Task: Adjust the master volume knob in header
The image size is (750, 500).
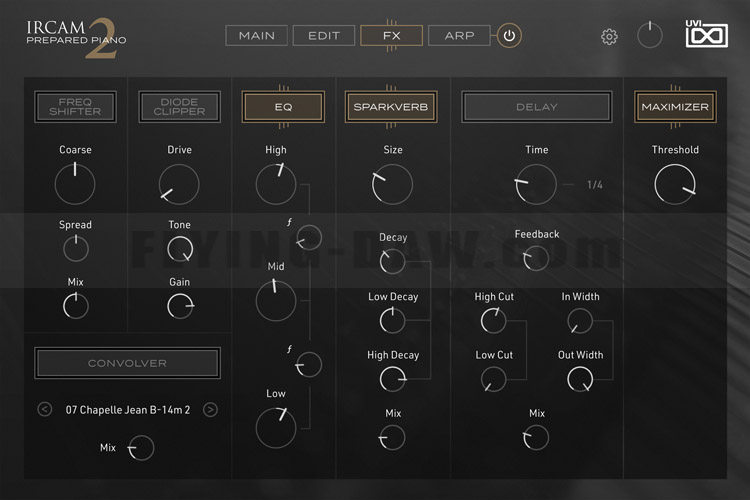Action: click(x=650, y=35)
